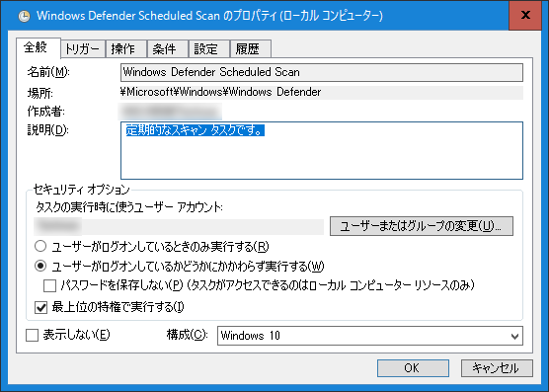The width and height of the screenshot is (549, 392).
Task: Open the 操作 tab
Action: coord(126,48)
